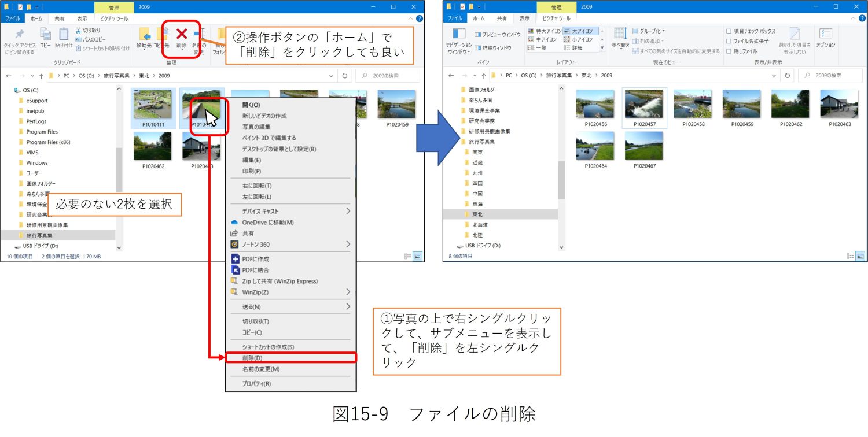Select thumbnail P1020467 in right window

pyautogui.click(x=644, y=150)
